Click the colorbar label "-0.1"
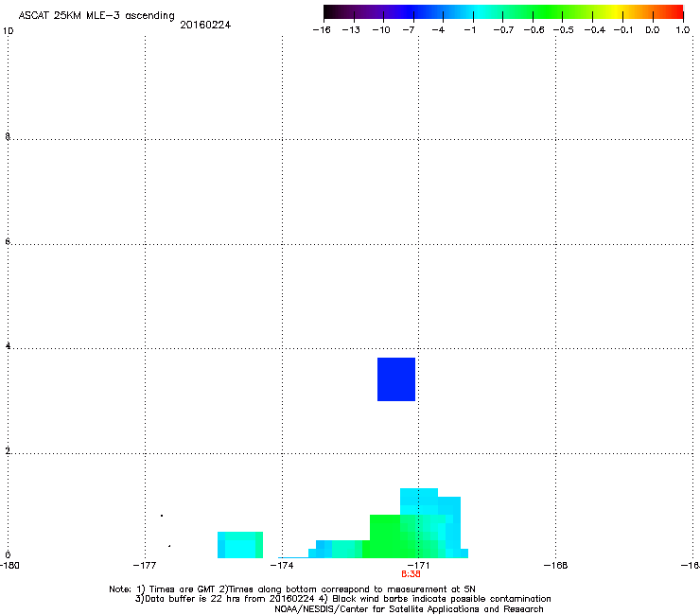The image size is (700, 615). (x=623, y=30)
